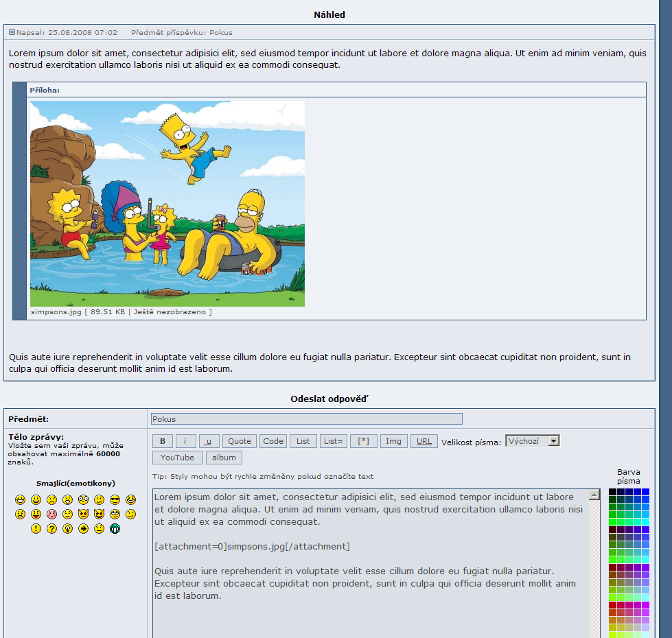Click the small post icon before Napsal
Viewport: 672px width, 638px height.
click(12, 32)
